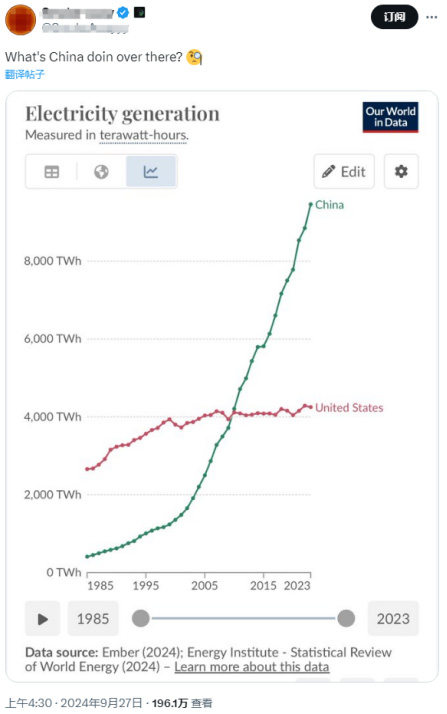
Task: Switch to the globe map view
Action: 101,172
